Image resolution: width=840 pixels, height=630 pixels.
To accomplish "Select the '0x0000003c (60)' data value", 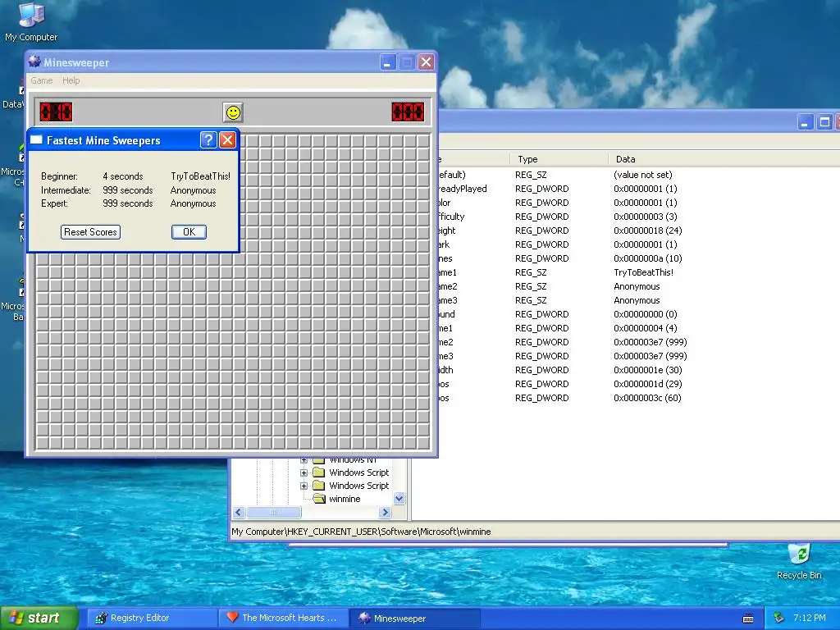I will [648, 398].
